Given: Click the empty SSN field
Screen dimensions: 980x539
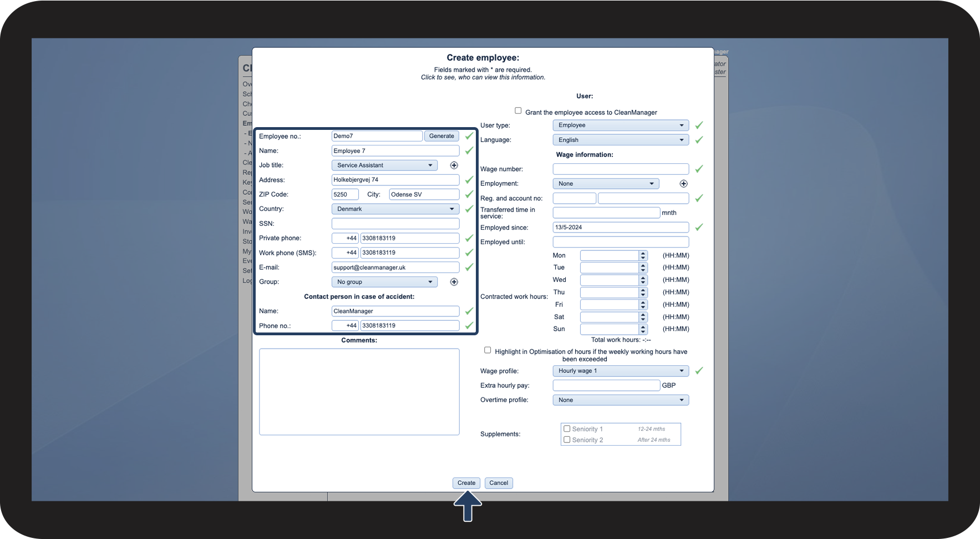Looking at the screenshot, I should (x=395, y=224).
